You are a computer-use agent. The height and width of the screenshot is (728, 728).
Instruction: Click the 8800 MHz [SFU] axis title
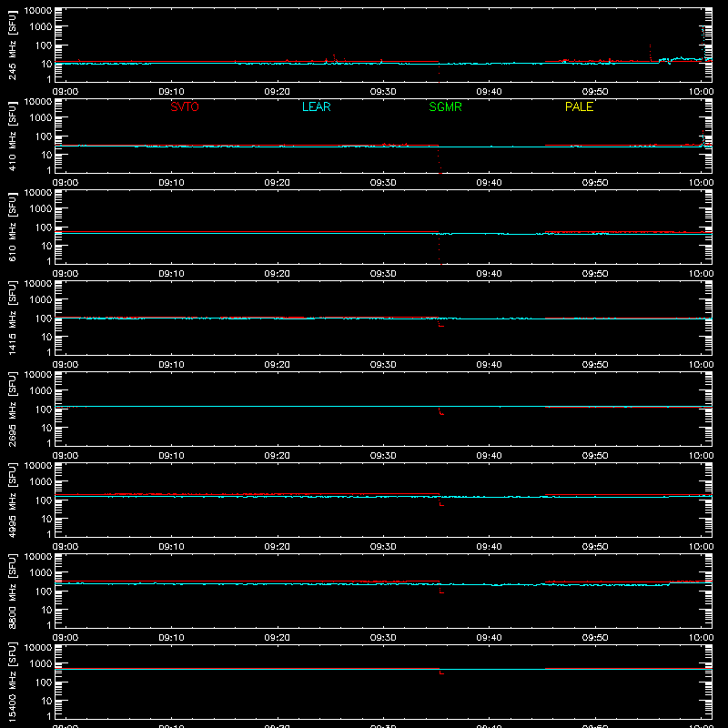12,591
